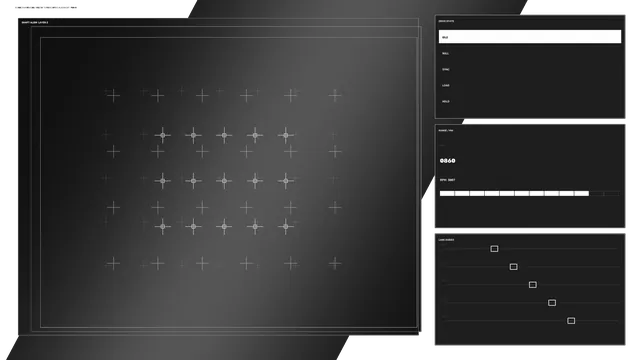Select the bottom-right circled crosshair marker
Image resolution: width=640 pixels, height=360 pixels.
286,227
